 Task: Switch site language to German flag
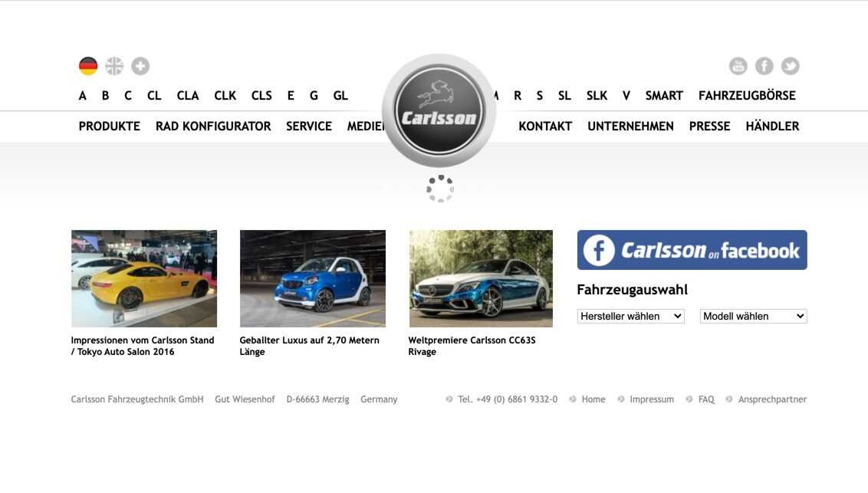[x=88, y=66]
